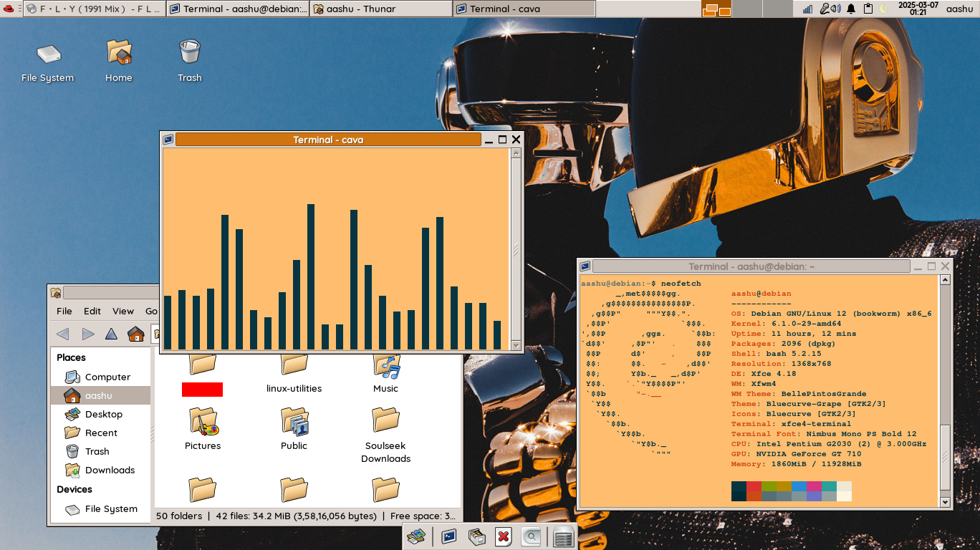Click the Thunar home toolbar button
Viewport: 980px width, 550px height.
click(135, 334)
